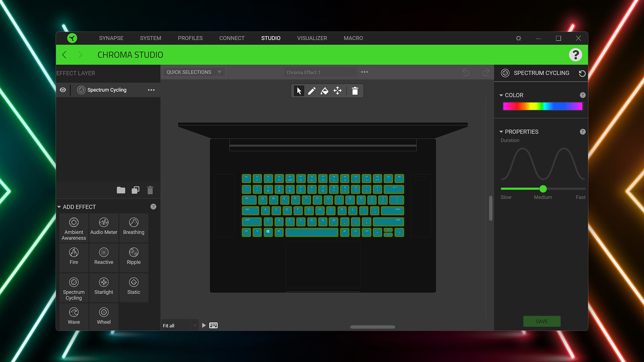Select the move tool
Screen dimensions: 644x362
coord(337,91)
